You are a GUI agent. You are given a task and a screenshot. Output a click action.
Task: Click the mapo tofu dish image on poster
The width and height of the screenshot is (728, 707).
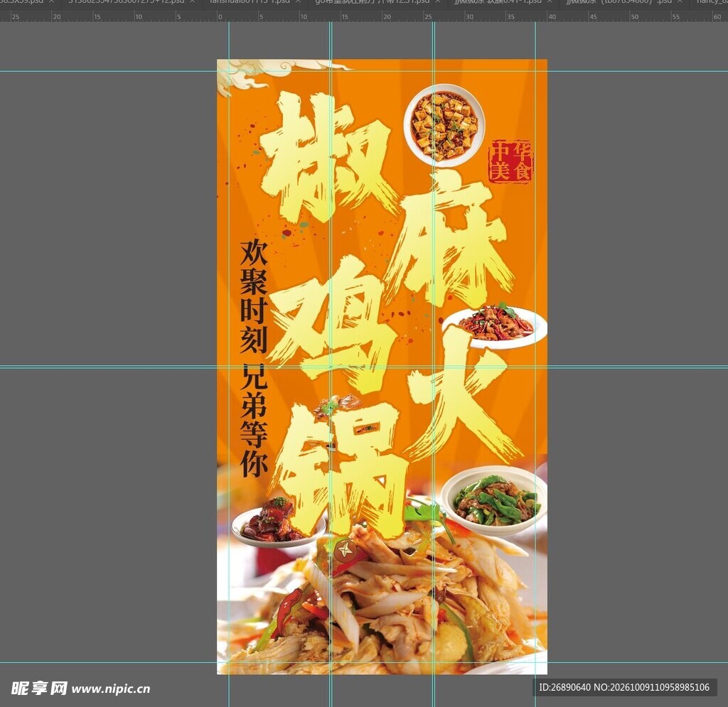click(444, 125)
